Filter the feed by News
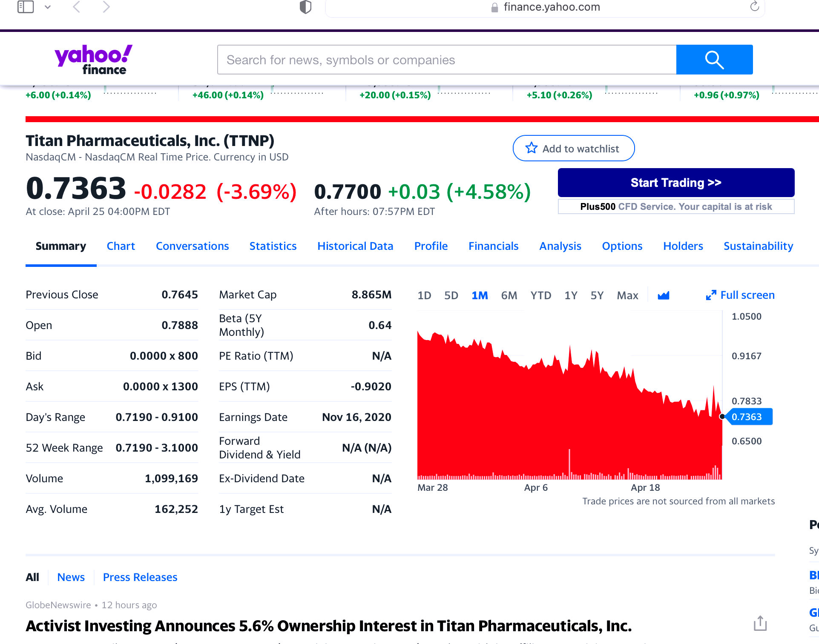The width and height of the screenshot is (819, 644). (71, 578)
